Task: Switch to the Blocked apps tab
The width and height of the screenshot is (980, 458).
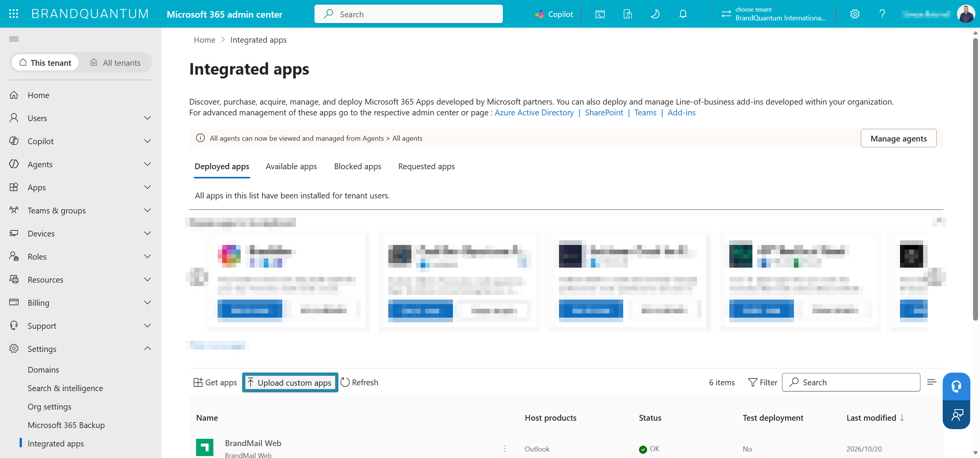Action: click(358, 166)
